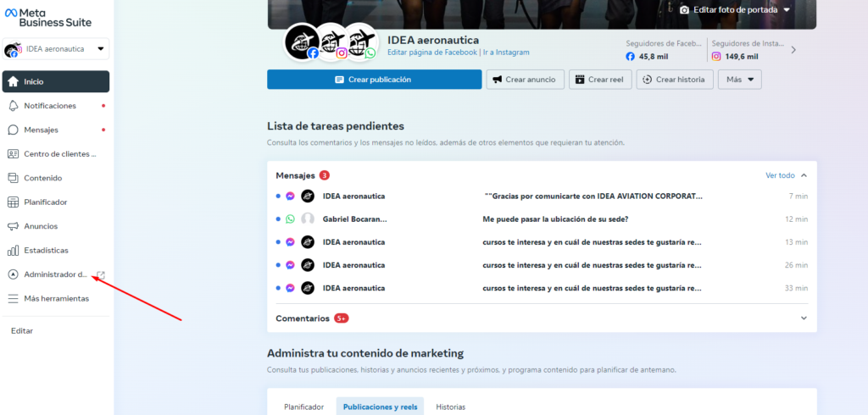The height and width of the screenshot is (415, 868).
Task: Open Administrador de anuncios via external link icon
Action: (101, 274)
